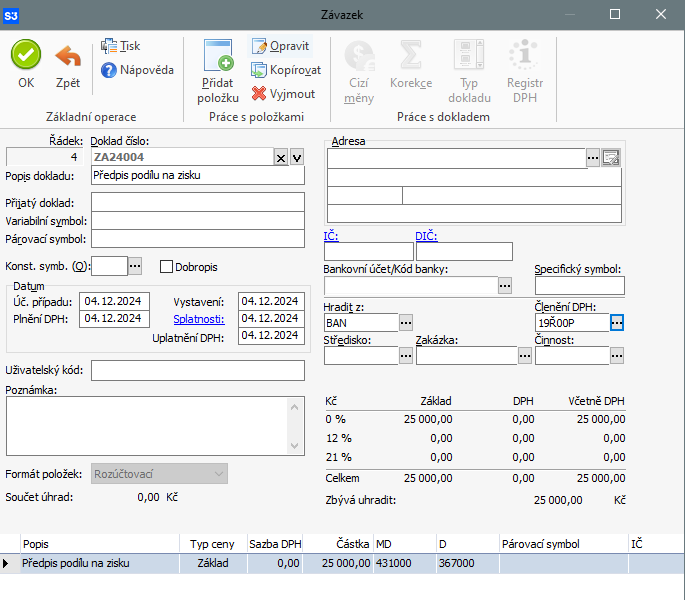Click Přijatý doklad field

coord(198,202)
